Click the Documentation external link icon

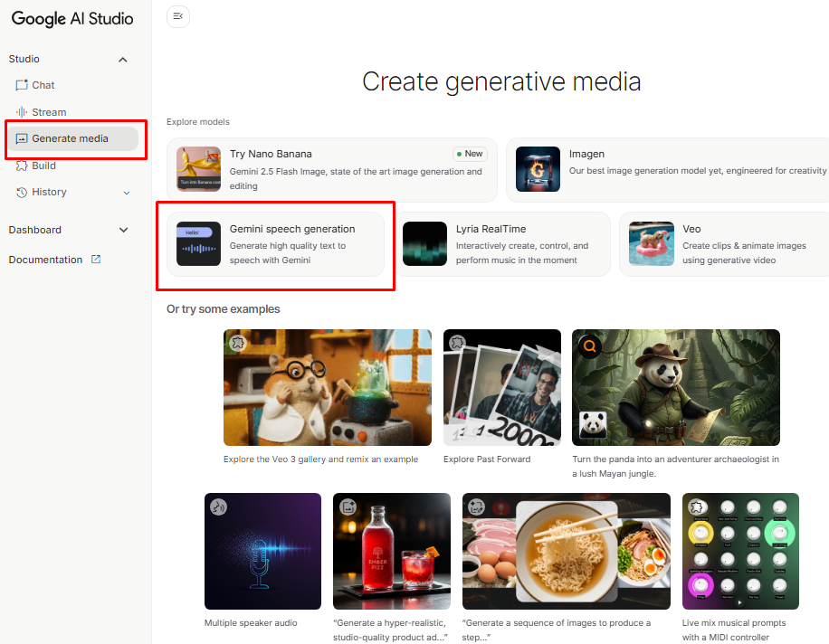tap(96, 260)
